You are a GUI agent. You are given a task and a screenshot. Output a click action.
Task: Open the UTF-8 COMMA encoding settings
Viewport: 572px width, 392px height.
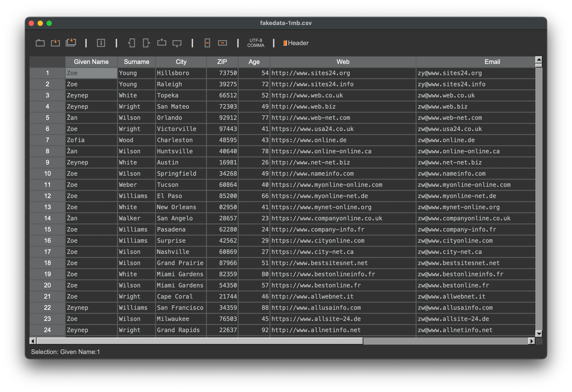[x=256, y=43]
